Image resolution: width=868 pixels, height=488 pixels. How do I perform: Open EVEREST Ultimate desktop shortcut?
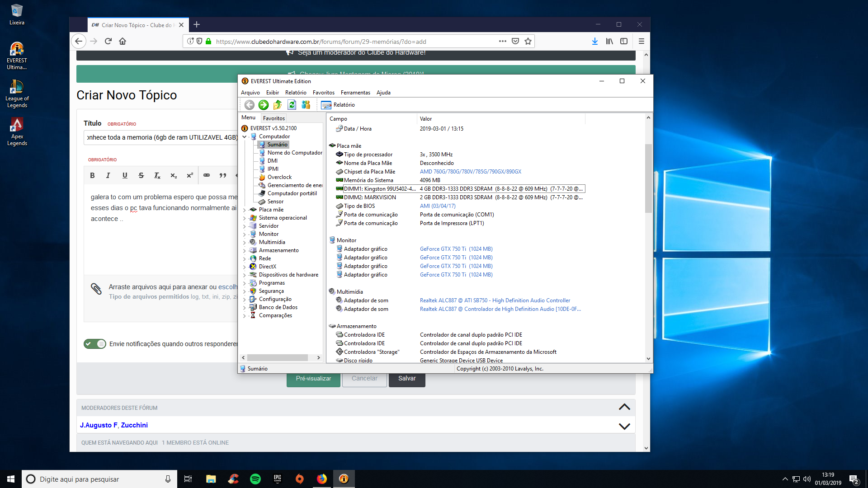[x=17, y=56]
